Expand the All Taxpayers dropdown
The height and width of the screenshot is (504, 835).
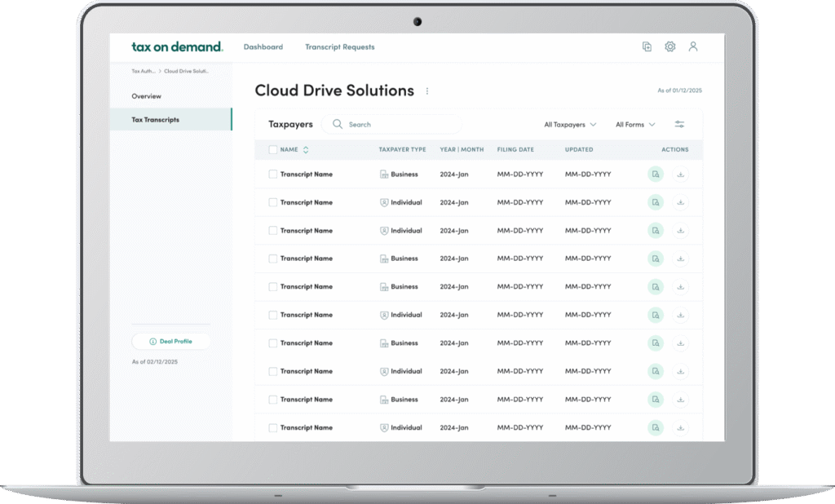click(570, 125)
